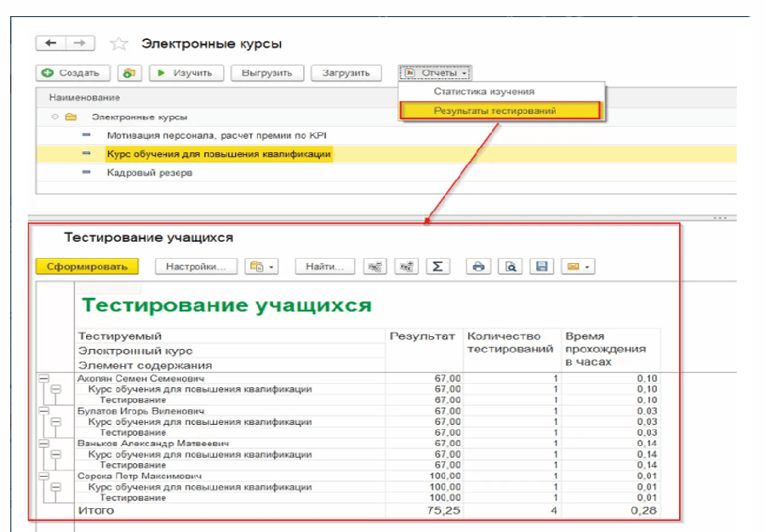Click the Наименование column header

(84, 97)
